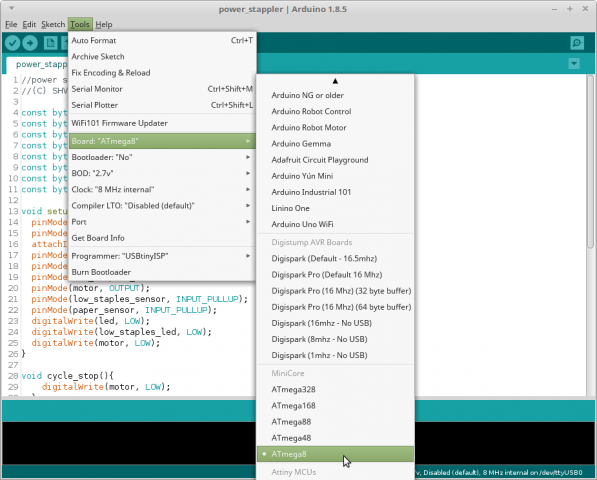Select Digispark (Default - 16.5mhz) board

[335, 258]
